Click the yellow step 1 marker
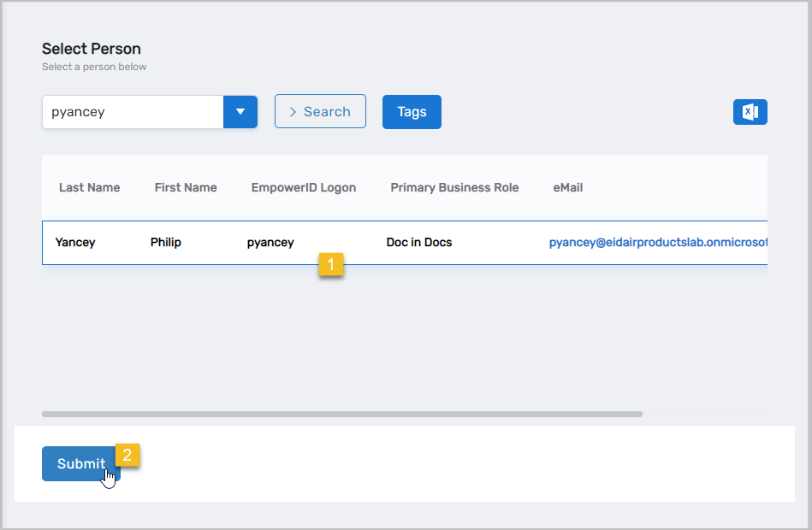812x530 pixels. point(331,265)
